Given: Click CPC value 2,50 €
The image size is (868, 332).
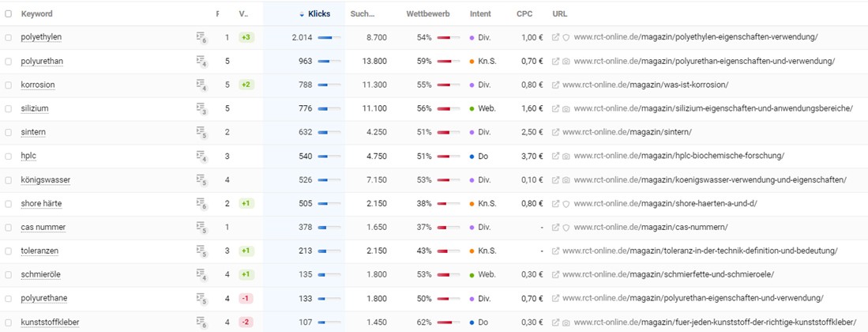Looking at the screenshot, I should (x=532, y=133).
